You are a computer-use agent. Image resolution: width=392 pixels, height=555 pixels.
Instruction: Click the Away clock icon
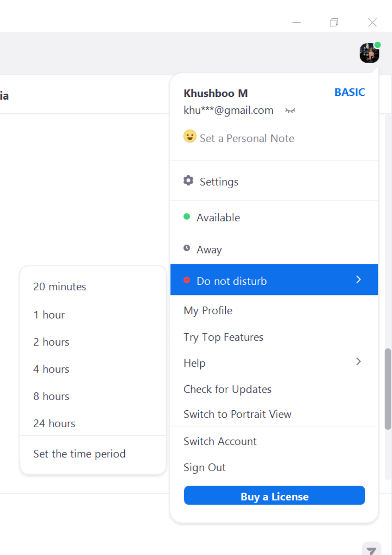[187, 248]
